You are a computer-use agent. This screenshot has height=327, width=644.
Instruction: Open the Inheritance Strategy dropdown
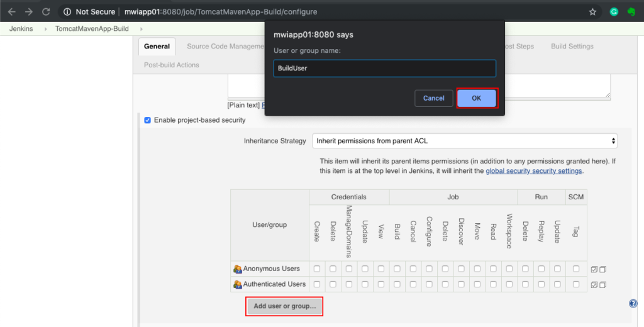(464, 141)
